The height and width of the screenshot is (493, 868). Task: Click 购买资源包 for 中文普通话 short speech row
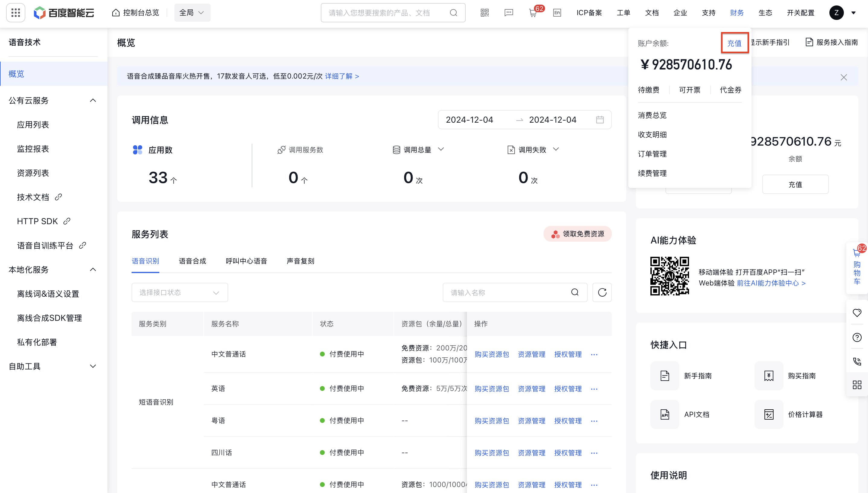coord(492,354)
